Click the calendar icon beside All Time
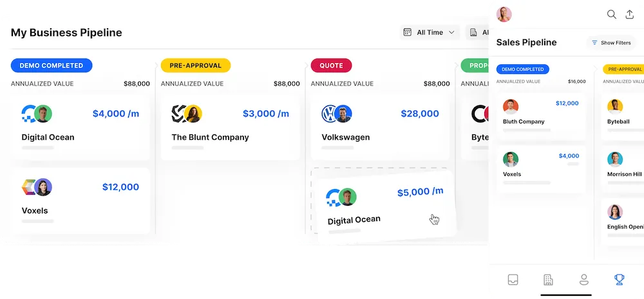The height and width of the screenshot is (299, 644). [408, 32]
